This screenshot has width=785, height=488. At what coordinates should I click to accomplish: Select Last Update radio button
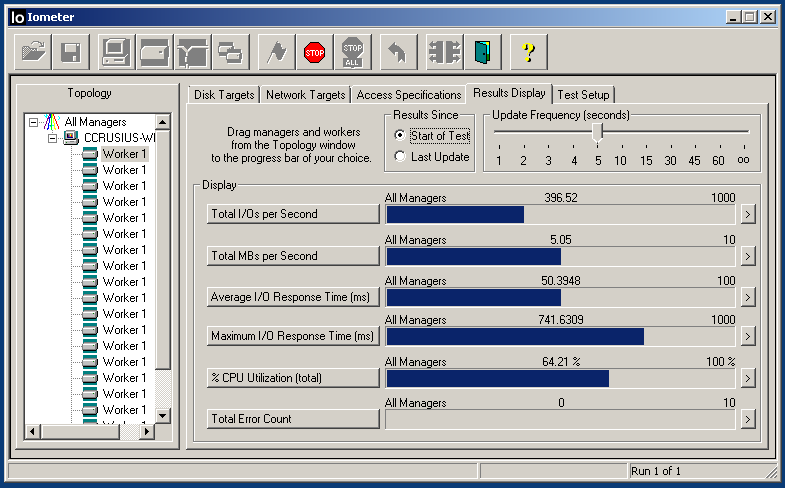point(400,156)
